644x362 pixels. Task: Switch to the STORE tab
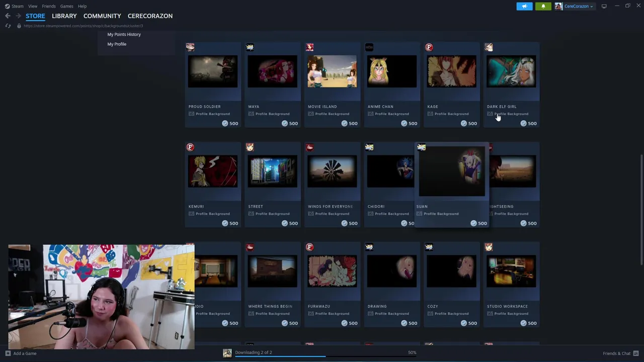tap(35, 16)
